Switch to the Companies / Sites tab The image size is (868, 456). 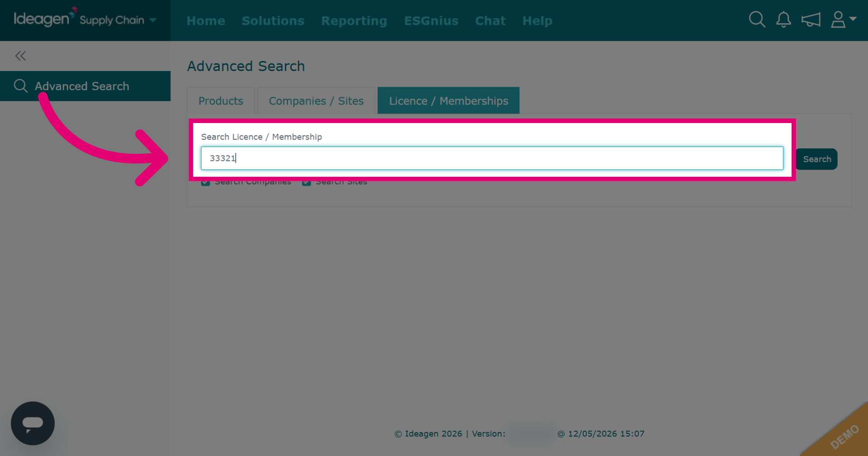(316, 100)
